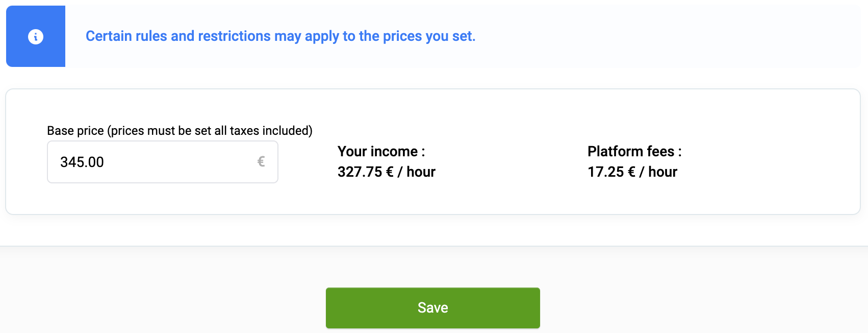Click blank card space below the price field
Viewport: 868px width, 333px height.
163,199
